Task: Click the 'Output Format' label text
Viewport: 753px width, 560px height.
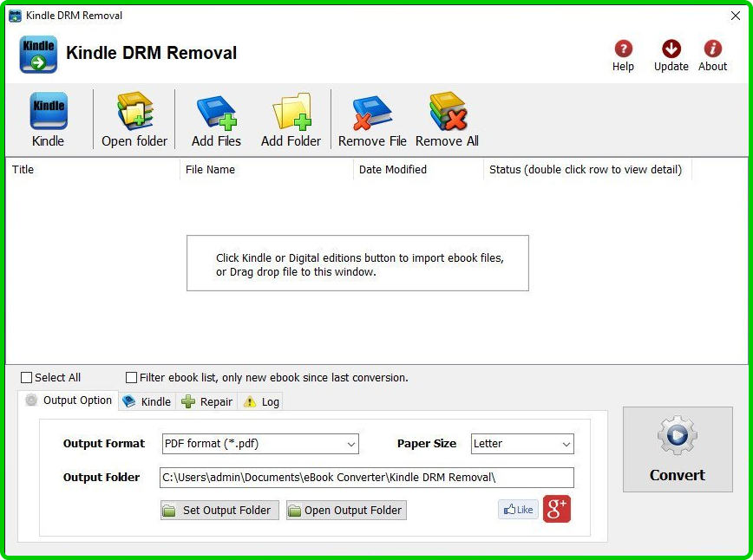Action: click(104, 443)
